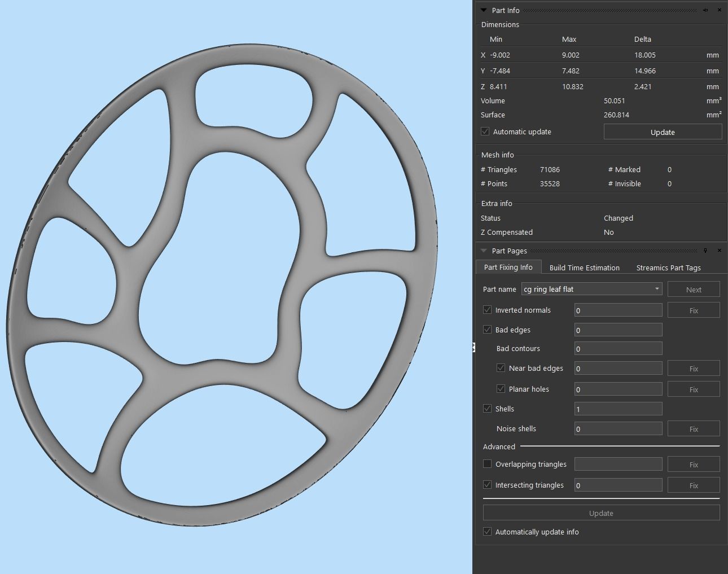The image size is (728, 574).
Task: Toggle Automatically update info checkbox
Action: coord(488,532)
